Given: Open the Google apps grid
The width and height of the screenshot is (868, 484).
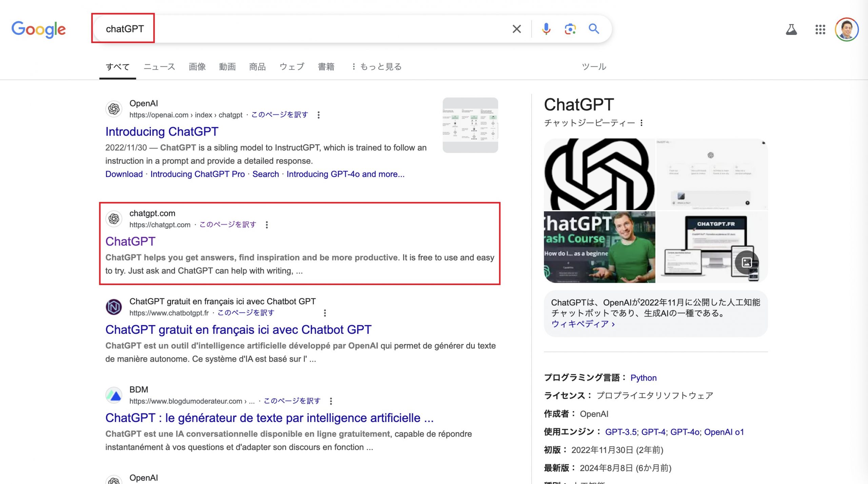Looking at the screenshot, I should coord(820,29).
